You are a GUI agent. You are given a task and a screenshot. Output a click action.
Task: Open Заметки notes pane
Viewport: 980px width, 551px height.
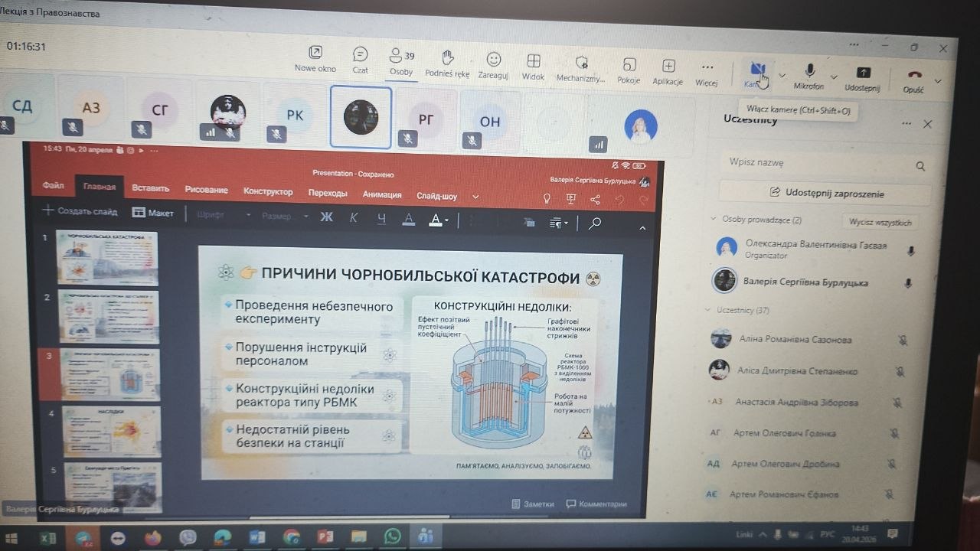pos(534,504)
